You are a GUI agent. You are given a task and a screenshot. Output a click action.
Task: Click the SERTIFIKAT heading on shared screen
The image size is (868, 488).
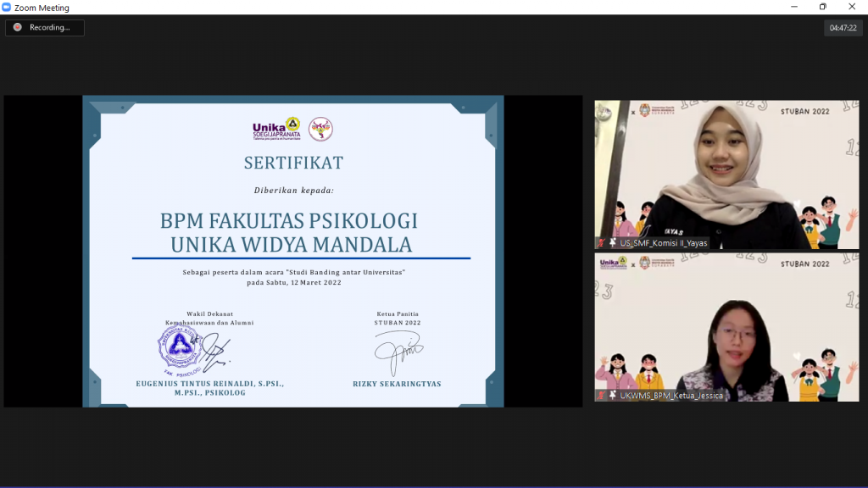[293, 163]
